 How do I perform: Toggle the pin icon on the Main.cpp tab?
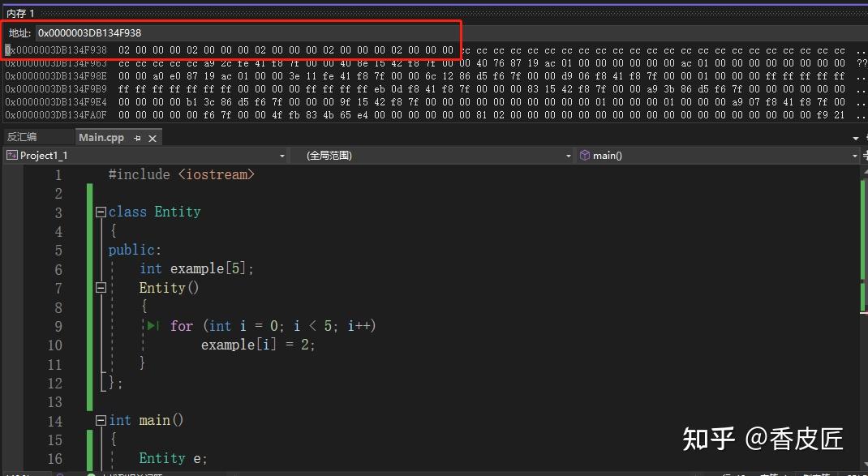coord(137,137)
